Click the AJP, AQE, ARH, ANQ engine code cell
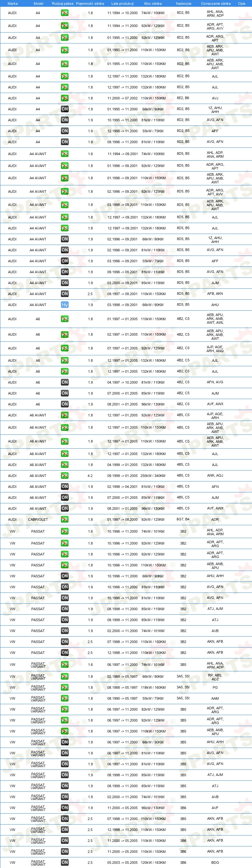This screenshot has height=868, width=252. click(x=215, y=349)
